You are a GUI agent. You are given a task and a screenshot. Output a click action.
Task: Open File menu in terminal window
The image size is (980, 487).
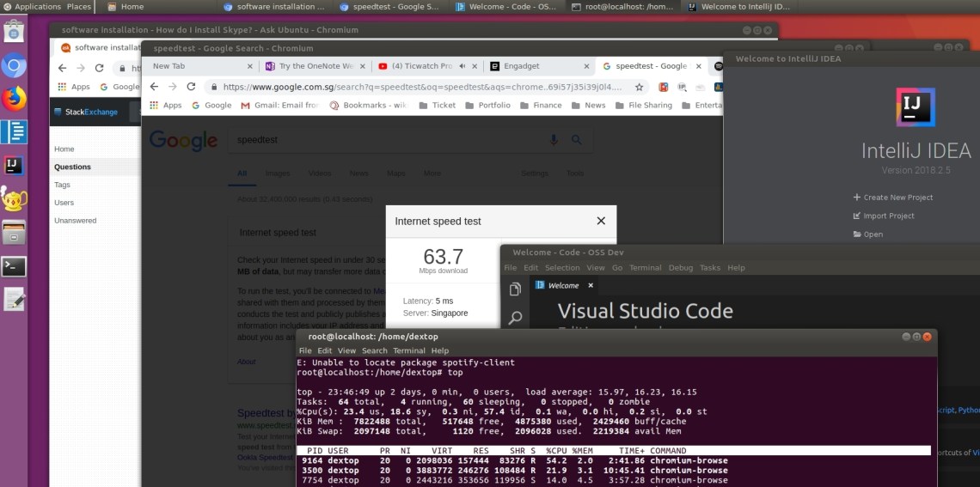[x=305, y=351]
